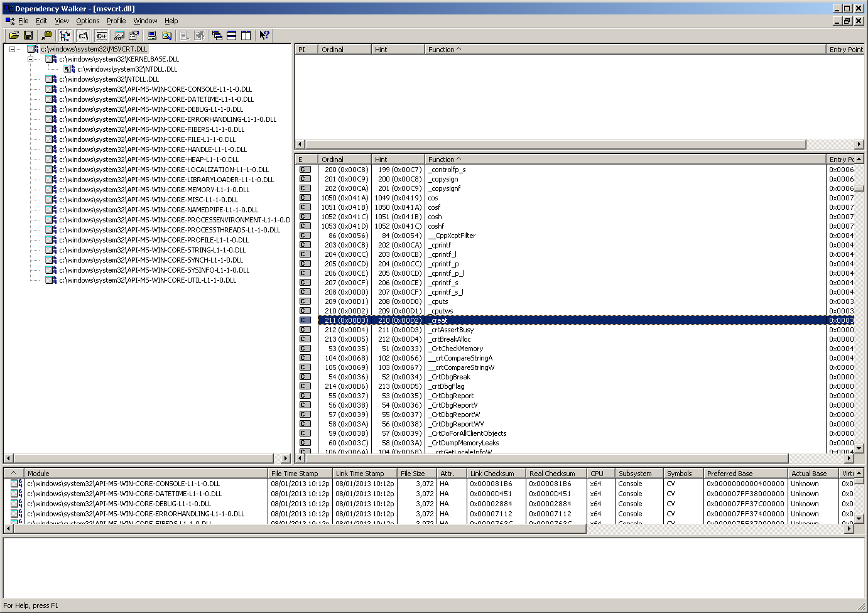The height and width of the screenshot is (613, 868).
Task: Click the C export icon beside _creat
Action: [x=305, y=320]
